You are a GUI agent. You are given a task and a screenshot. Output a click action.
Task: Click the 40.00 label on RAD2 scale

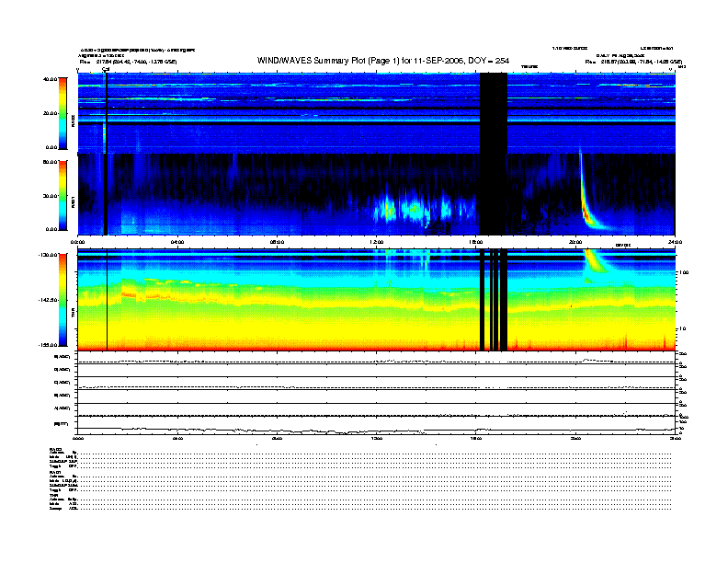point(50,79)
